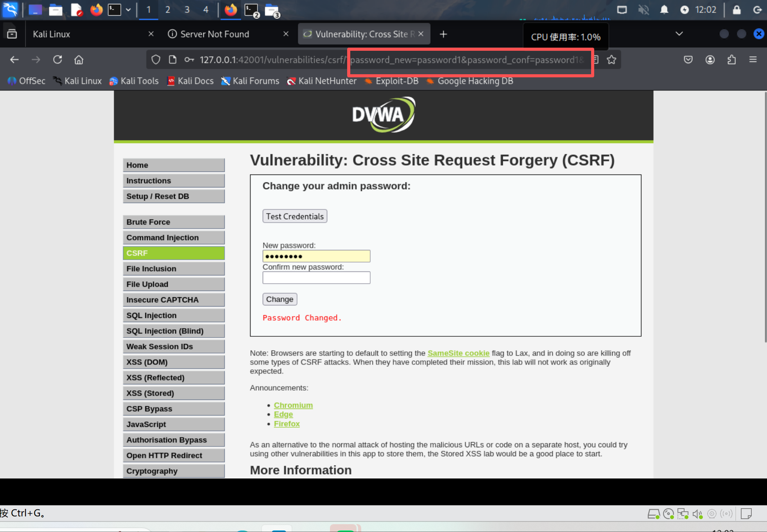The height and width of the screenshot is (532, 767).
Task: Open Firefox recent tabs view button
Action: [x=12, y=34]
